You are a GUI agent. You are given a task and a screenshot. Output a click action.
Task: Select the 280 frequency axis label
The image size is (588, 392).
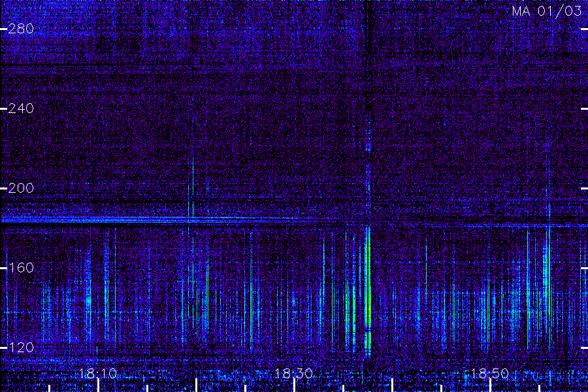pyautogui.click(x=21, y=29)
